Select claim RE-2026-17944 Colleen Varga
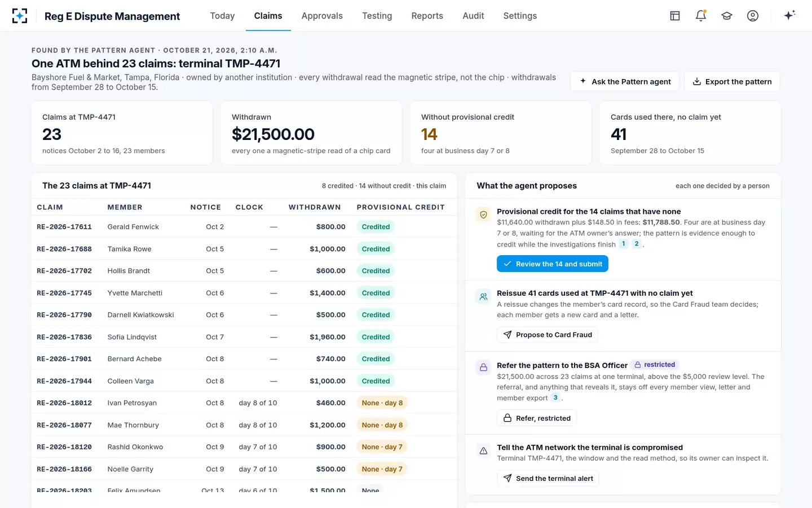Screen dimensions: 812x508 pyautogui.click(x=244, y=381)
